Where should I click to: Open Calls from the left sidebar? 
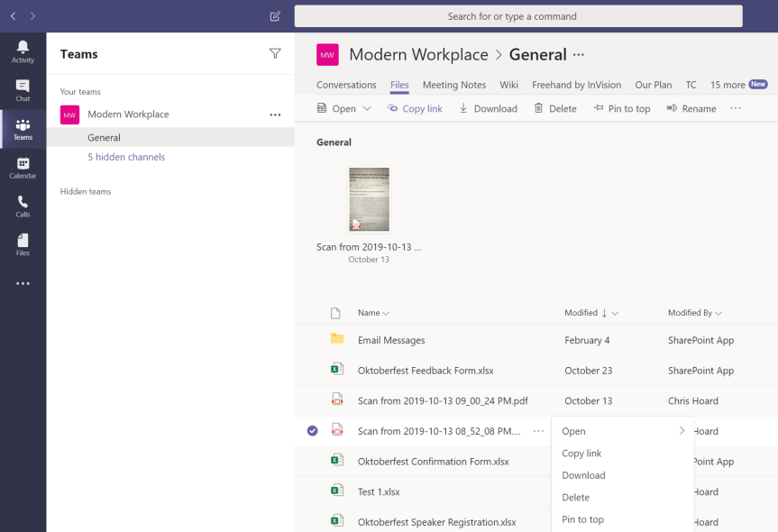(x=23, y=206)
